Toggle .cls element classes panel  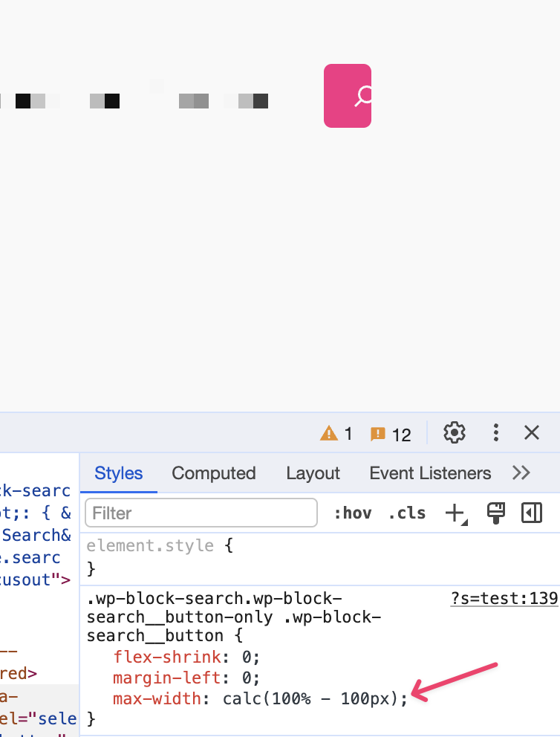click(x=407, y=513)
